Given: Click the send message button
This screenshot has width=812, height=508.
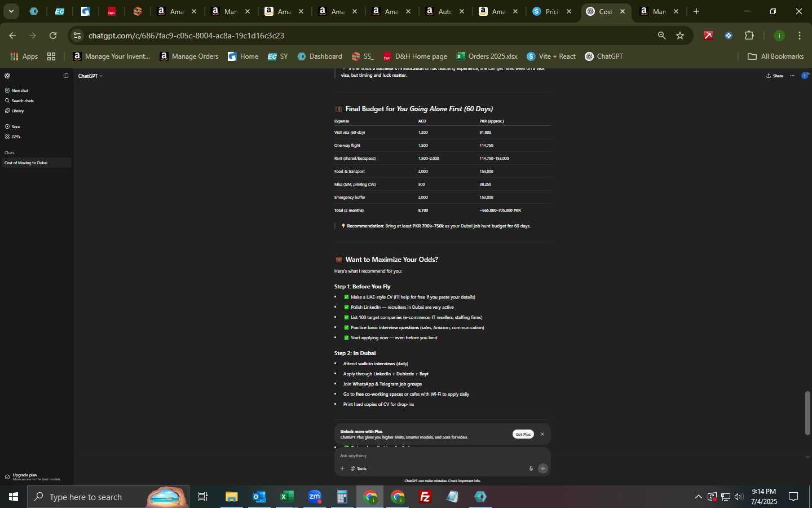Looking at the screenshot, I should coord(543,468).
